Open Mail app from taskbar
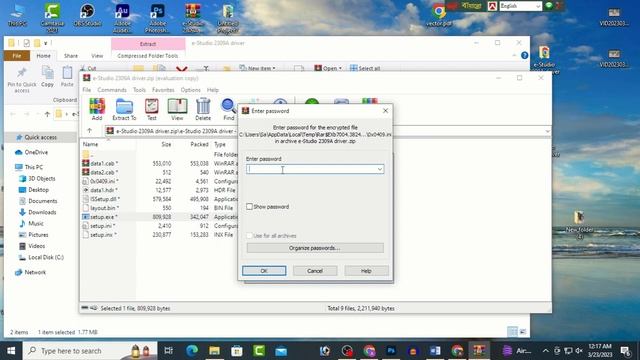The width and height of the screenshot is (640, 360). pos(281,351)
